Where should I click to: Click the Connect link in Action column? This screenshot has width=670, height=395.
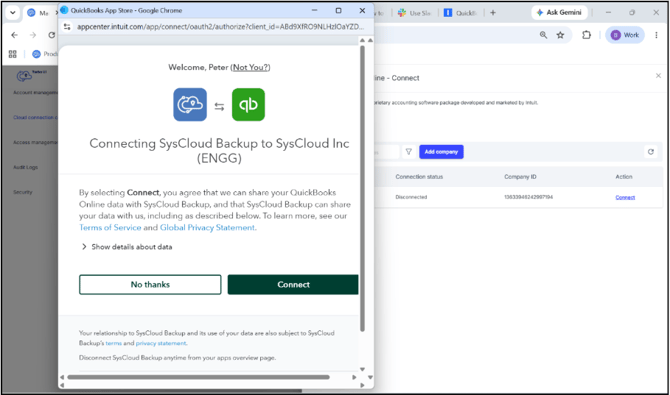pyautogui.click(x=625, y=197)
